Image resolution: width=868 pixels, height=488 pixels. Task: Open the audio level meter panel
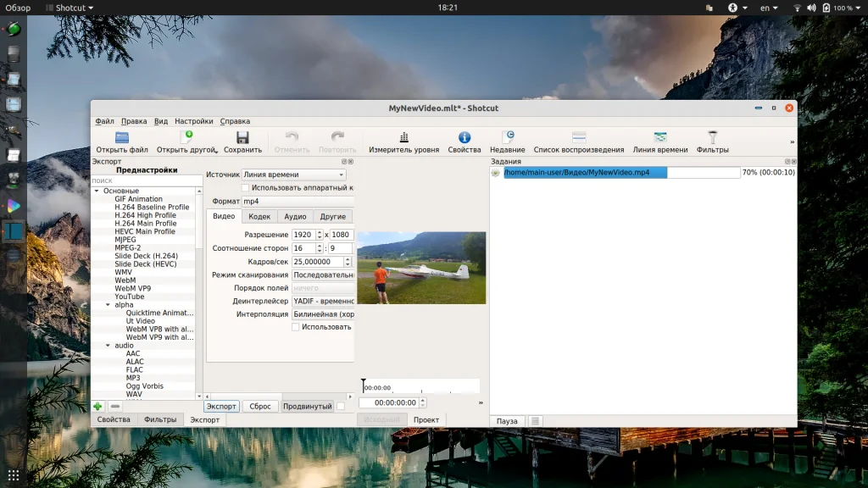(x=403, y=137)
